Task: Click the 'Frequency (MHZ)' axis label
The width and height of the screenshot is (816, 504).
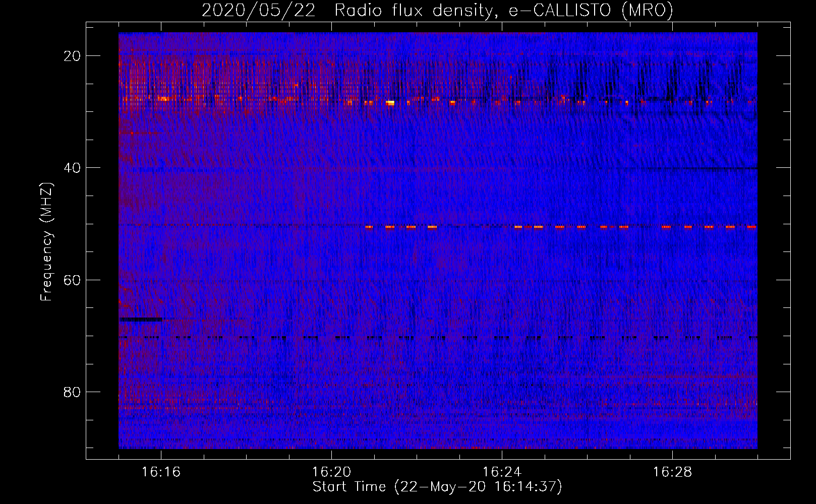Action: coord(46,242)
